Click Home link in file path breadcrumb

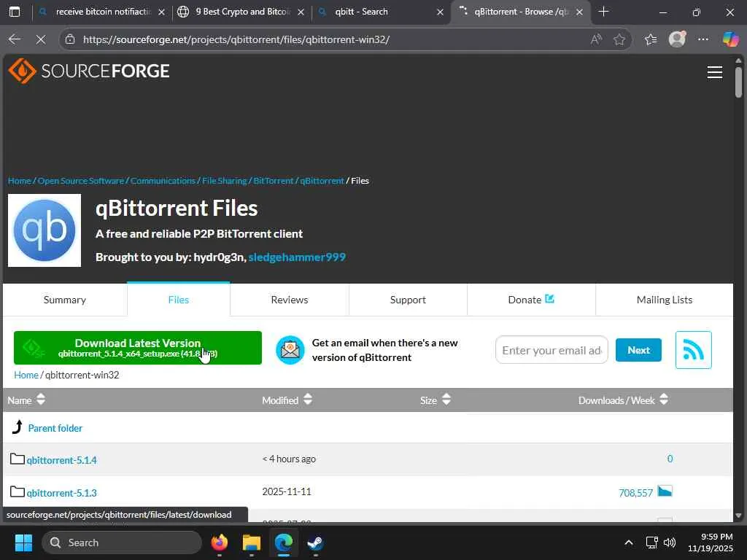coord(26,375)
